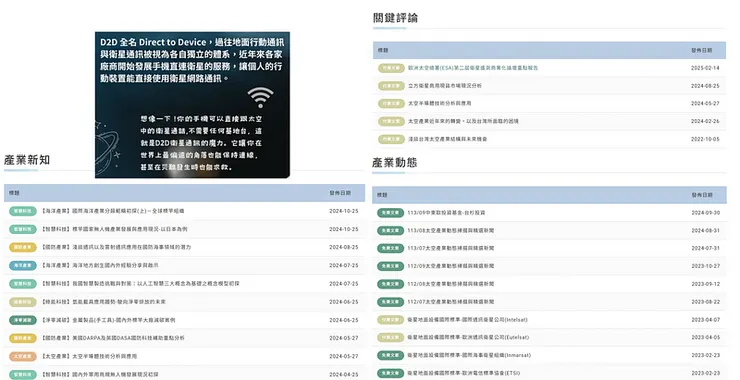Open the Eutelsat 衛星地面設備國際標準 article
The width and height of the screenshot is (740, 380).
[468, 338]
